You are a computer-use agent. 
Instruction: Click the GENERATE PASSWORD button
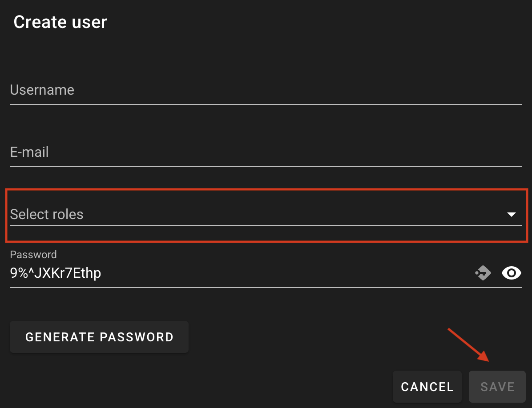[99, 337]
